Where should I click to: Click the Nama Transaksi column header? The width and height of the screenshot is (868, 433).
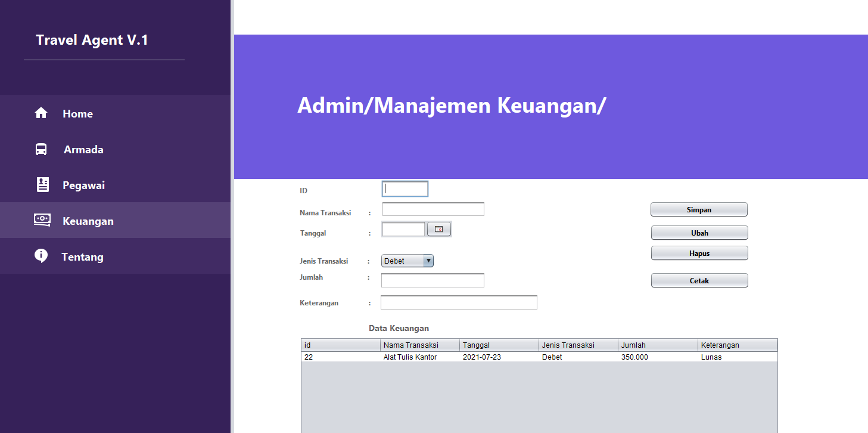tap(420, 345)
